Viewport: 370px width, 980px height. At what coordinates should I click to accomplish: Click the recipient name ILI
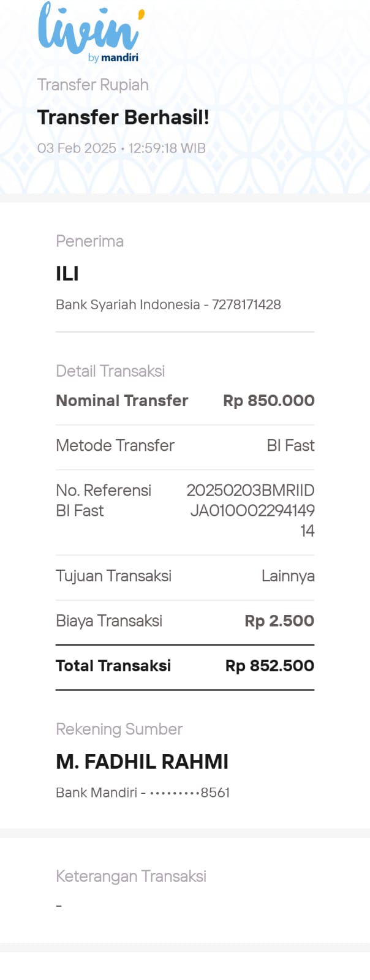tap(67, 274)
